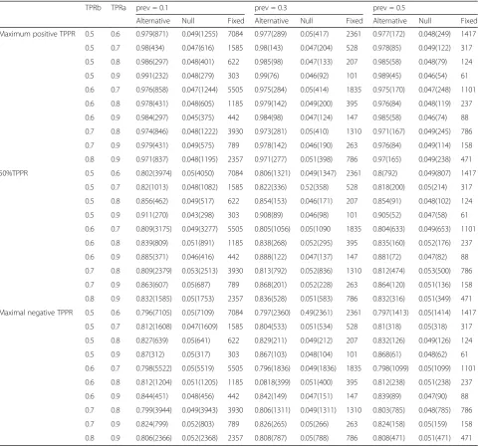Select the value '0.048(1222)'

[x=199, y=131]
